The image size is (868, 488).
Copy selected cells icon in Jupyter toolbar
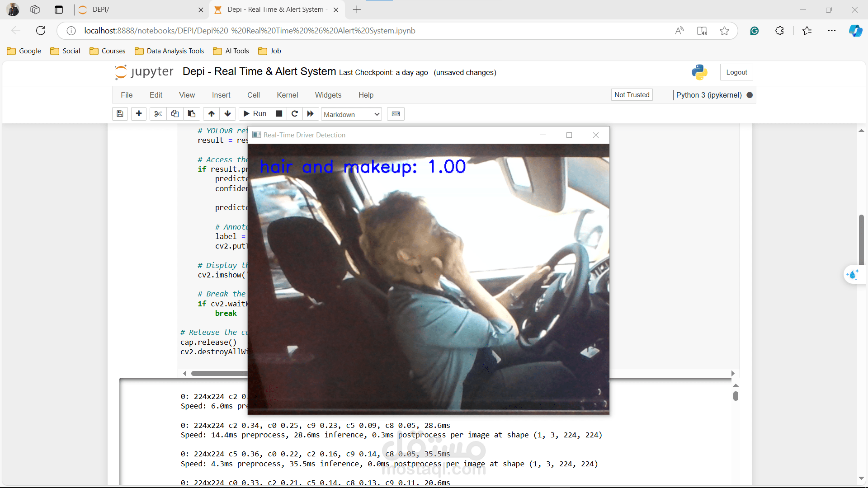click(175, 114)
